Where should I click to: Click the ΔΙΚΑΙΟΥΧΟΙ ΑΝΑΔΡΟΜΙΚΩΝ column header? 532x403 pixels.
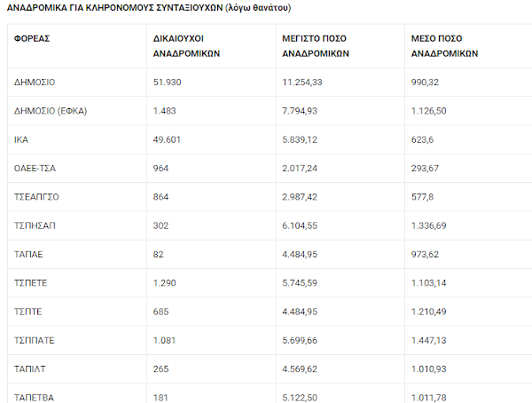point(186,46)
